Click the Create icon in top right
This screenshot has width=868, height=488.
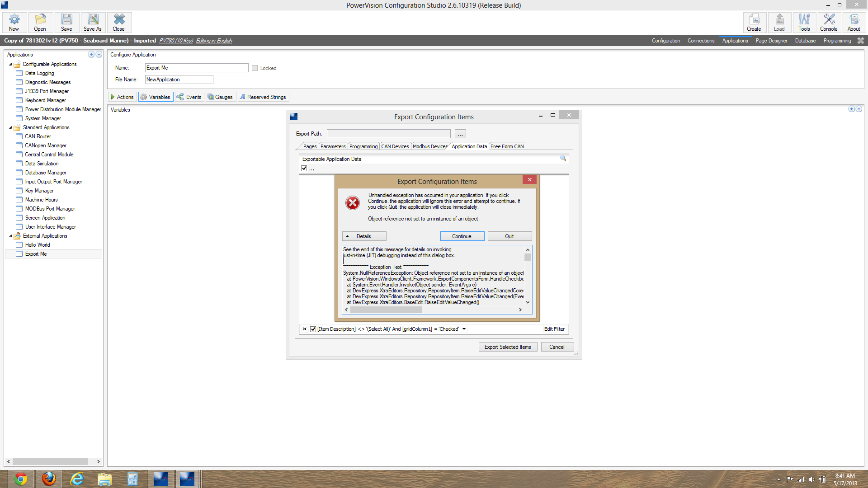[x=754, y=22]
